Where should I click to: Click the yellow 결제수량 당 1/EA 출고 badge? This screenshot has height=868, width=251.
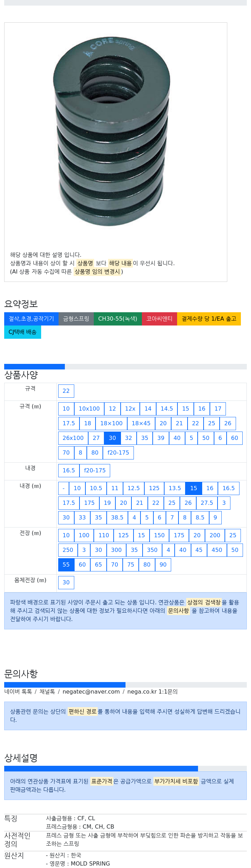point(209,319)
